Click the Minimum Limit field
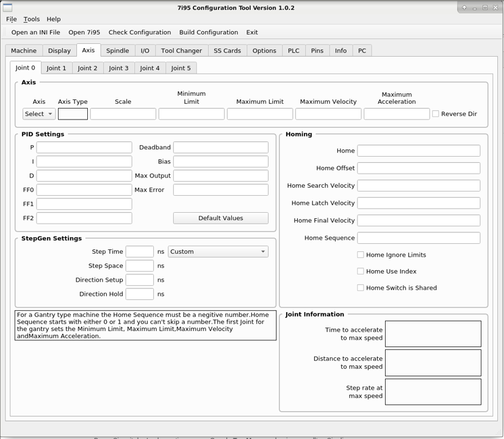 [x=192, y=114]
